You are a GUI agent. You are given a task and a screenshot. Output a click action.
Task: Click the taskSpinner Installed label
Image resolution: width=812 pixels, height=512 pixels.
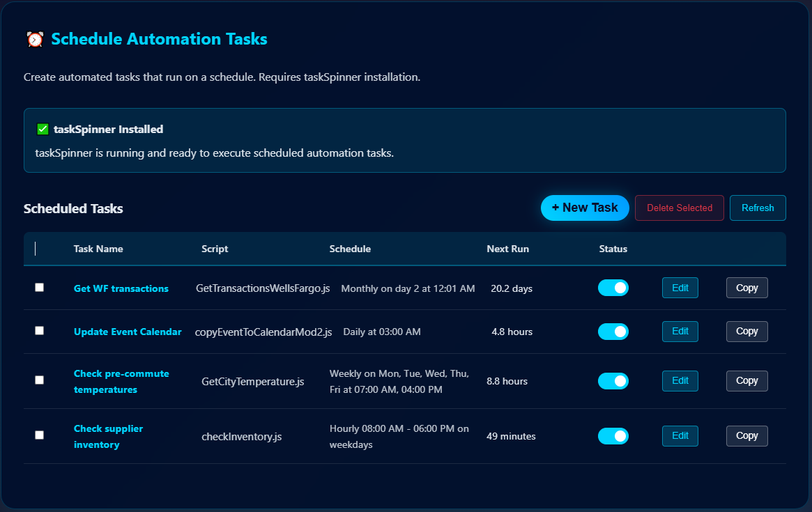(x=108, y=130)
